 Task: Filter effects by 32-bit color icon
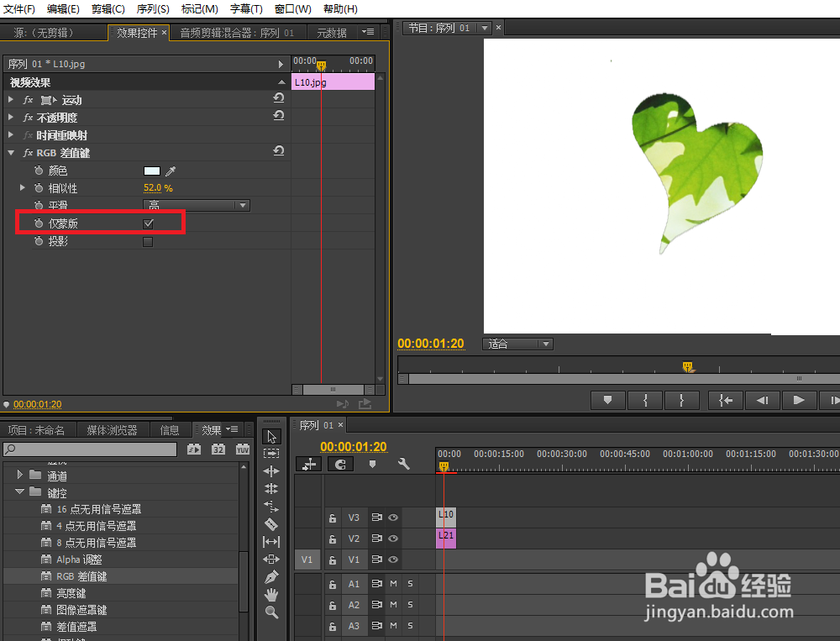pyautogui.click(x=218, y=449)
